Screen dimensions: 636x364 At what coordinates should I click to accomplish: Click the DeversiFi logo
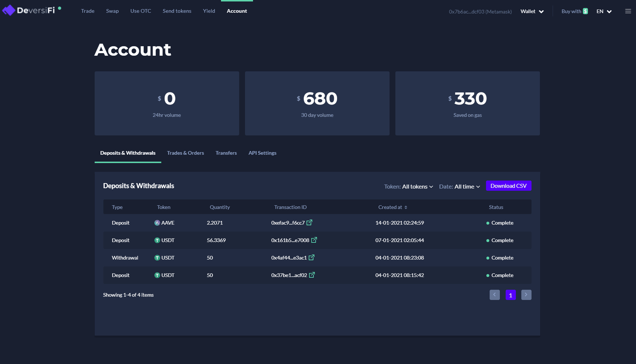pos(29,10)
